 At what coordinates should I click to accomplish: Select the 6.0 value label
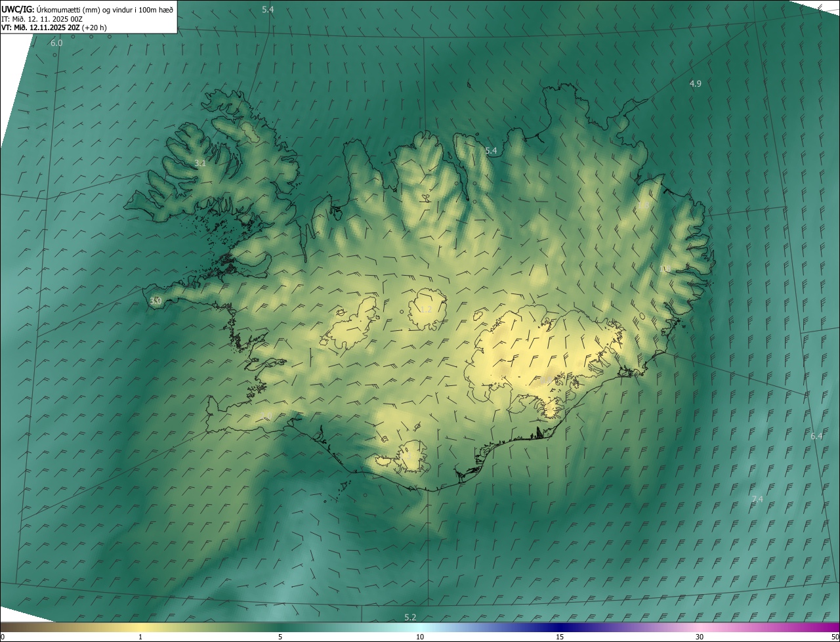pos(56,43)
